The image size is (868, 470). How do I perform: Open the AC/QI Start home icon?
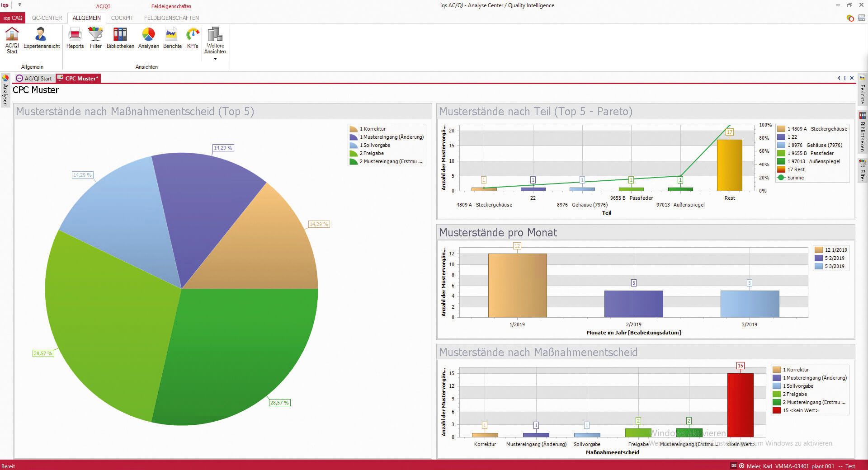(12, 39)
